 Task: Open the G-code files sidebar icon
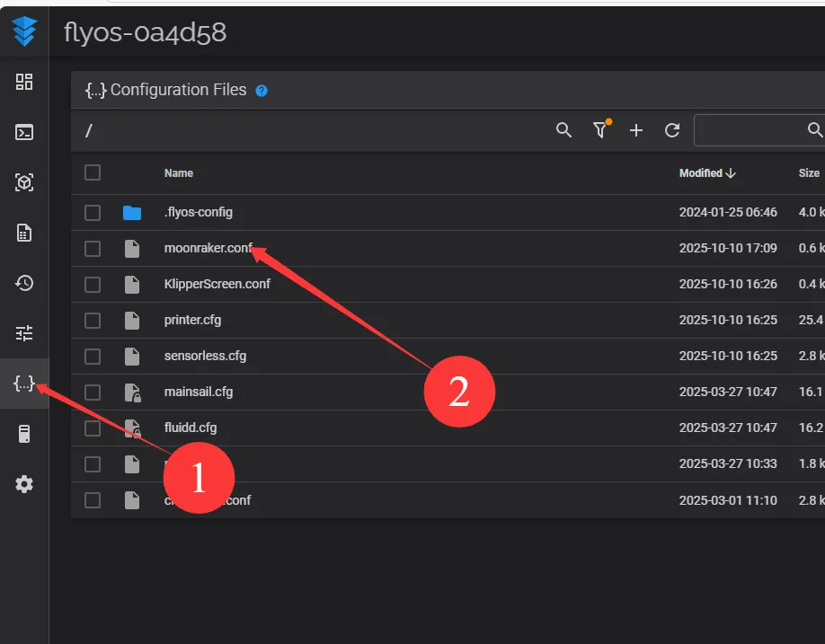pos(24,233)
